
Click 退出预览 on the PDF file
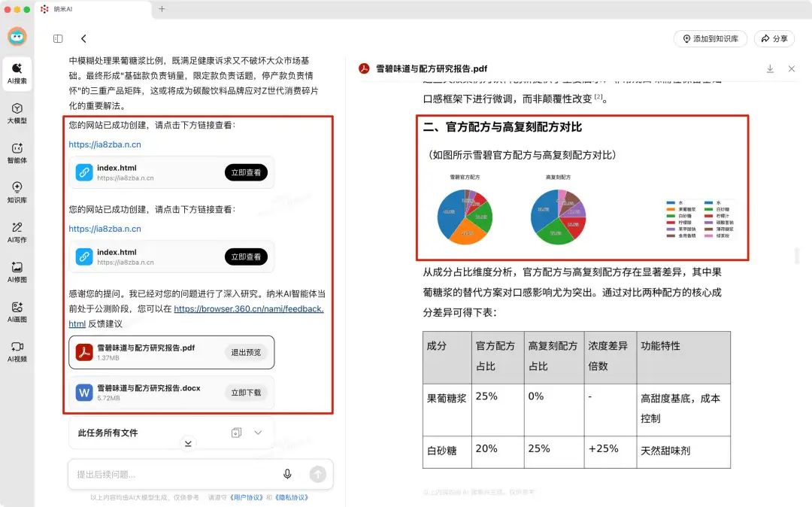(246, 352)
